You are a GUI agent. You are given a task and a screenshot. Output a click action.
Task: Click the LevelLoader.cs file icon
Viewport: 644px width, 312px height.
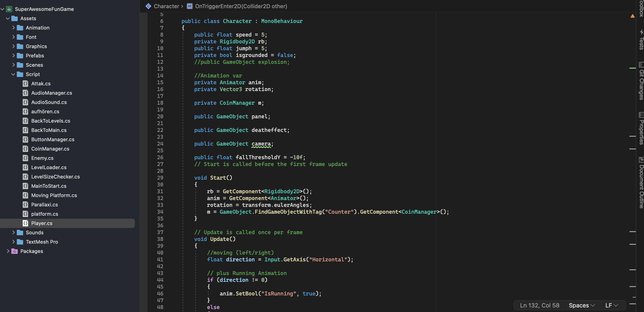[25, 167]
